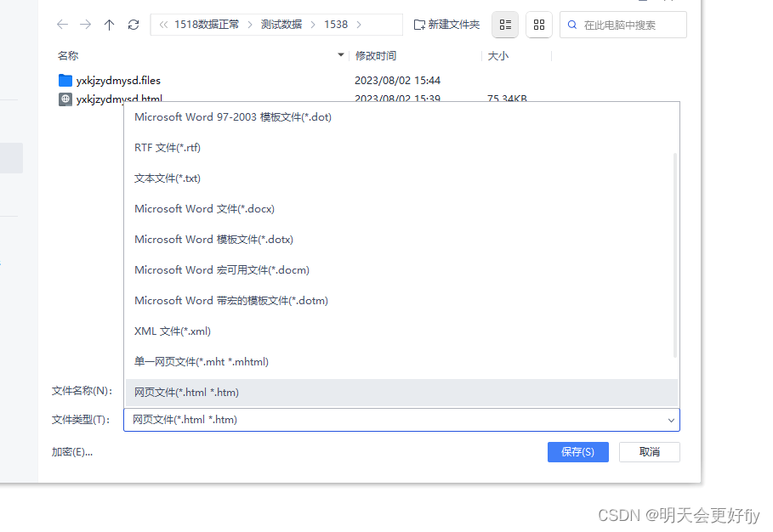Switch to grid icon view

(539, 25)
